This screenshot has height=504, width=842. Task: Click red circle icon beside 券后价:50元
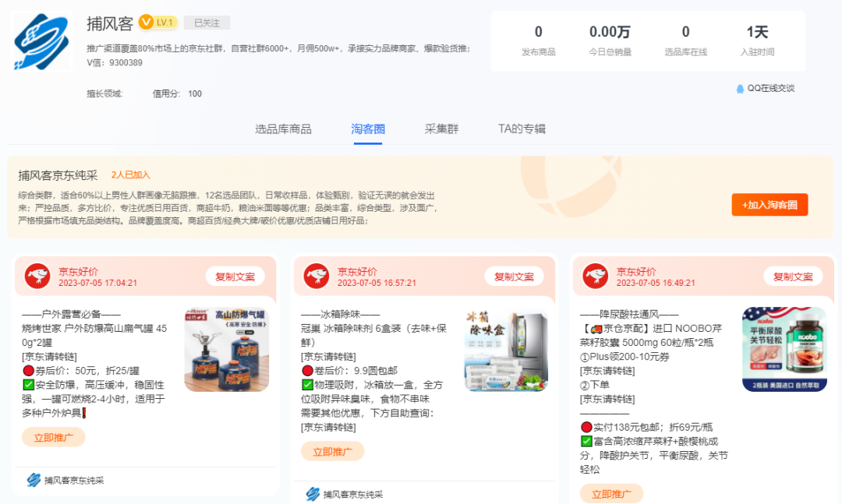tap(29, 370)
